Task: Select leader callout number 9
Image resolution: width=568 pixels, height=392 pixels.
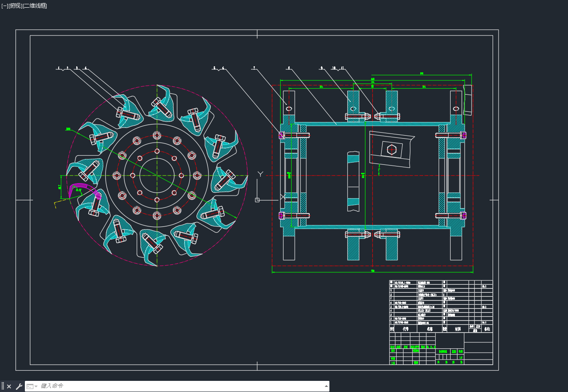Action: 321,68
